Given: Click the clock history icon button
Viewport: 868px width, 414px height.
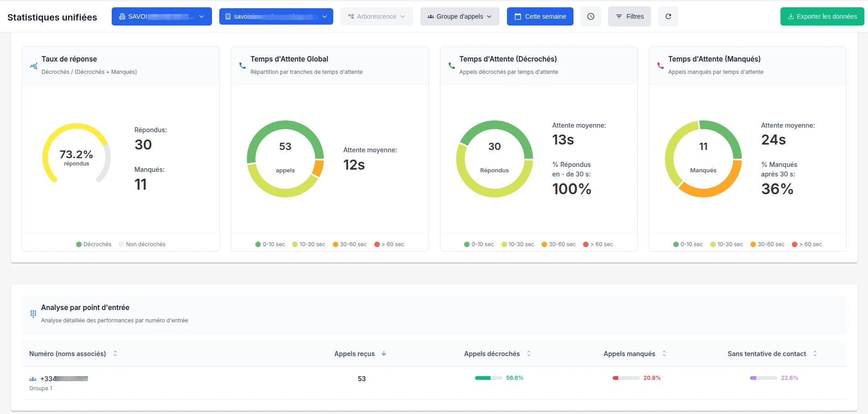Looking at the screenshot, I should point(590,16).
